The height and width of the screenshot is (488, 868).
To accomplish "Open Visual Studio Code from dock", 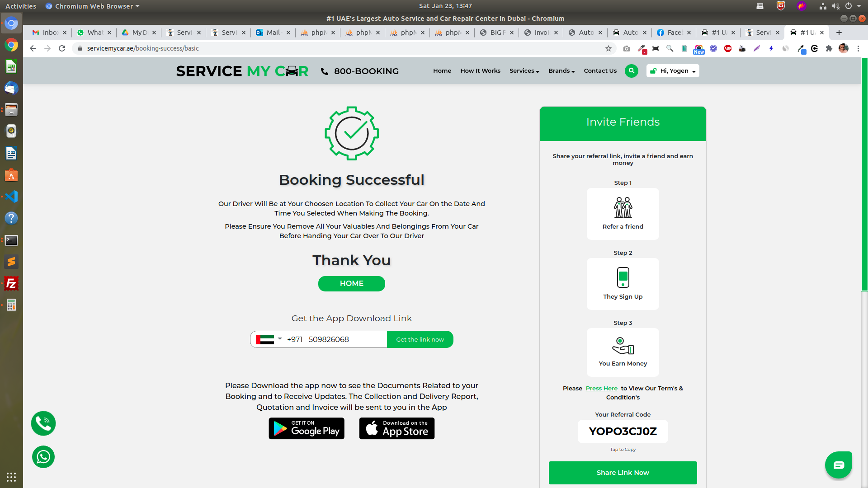I will [11, 197].
